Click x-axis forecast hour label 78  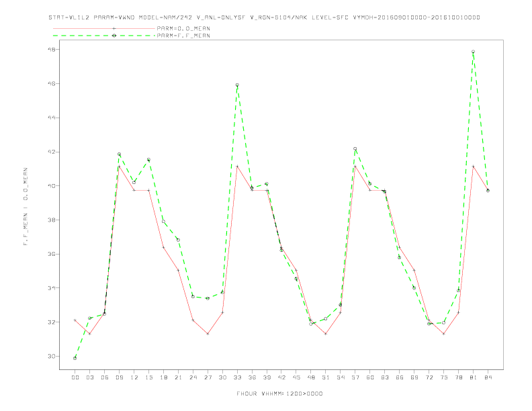458,377
